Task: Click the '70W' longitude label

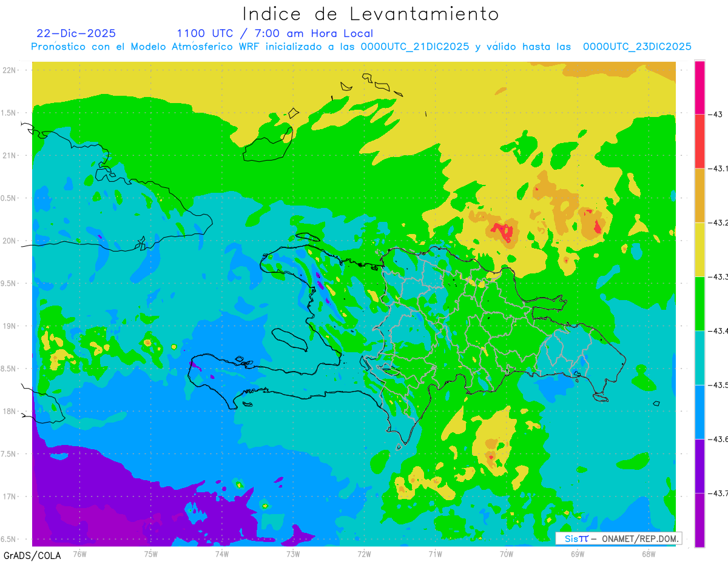Action: click(507, 554)
